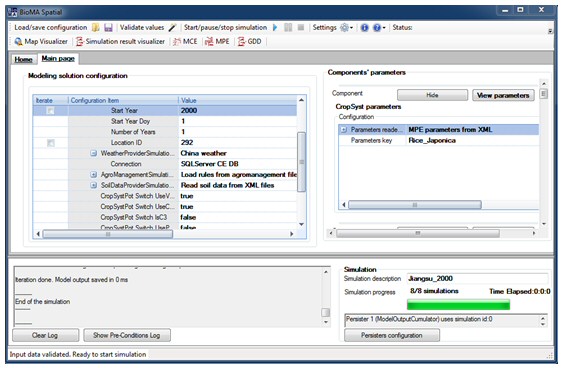This screenshot has width=561, height=368.
Task: Click the config table scroll-down arrow
Action: (301, 224)
